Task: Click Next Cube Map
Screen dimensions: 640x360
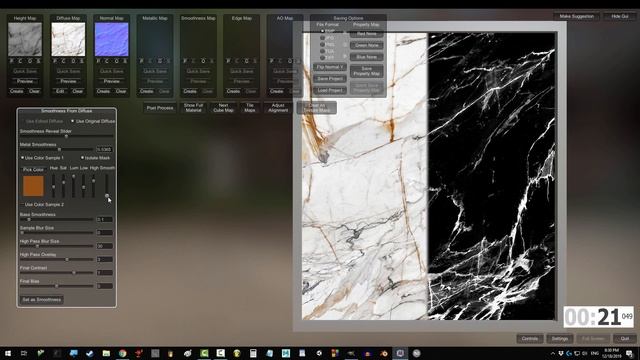Action: 223,108
